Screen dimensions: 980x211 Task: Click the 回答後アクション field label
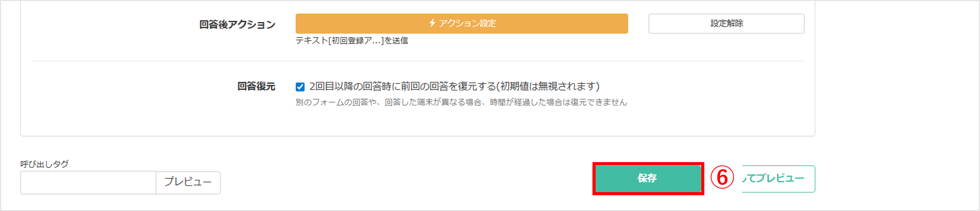click(237, 25)
